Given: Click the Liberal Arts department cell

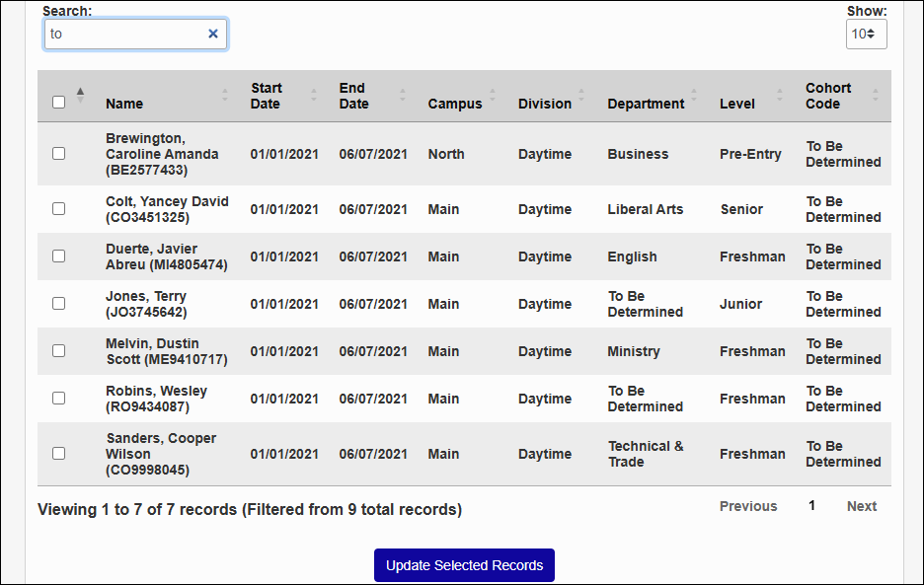Looking at the screenshot, I should (x=646, y=209).
